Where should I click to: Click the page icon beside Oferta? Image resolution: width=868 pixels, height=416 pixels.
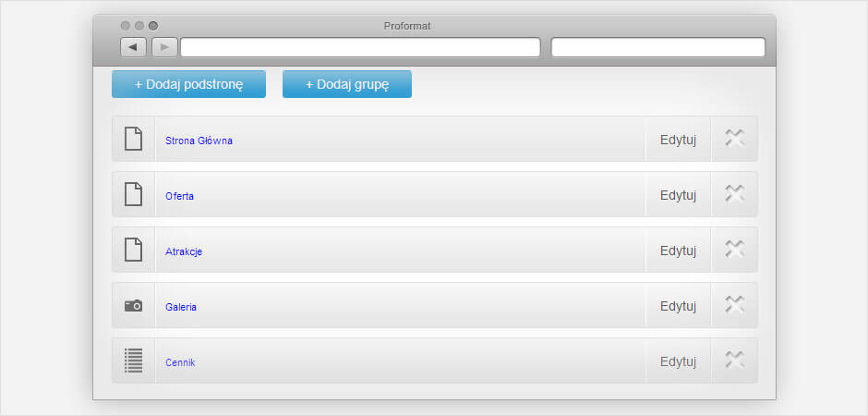click(x=133, y=194)
